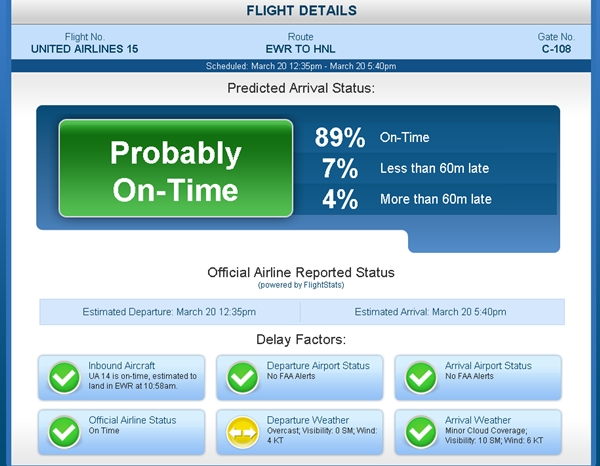Click the Estimated Departure March 20 12:35pm cell

pos(169,312)
